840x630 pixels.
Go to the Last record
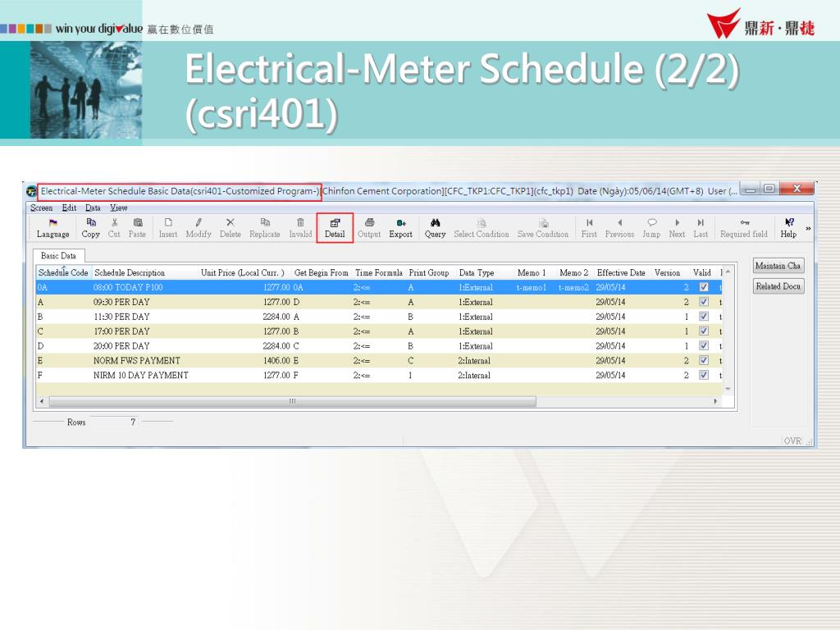(701, 228)
